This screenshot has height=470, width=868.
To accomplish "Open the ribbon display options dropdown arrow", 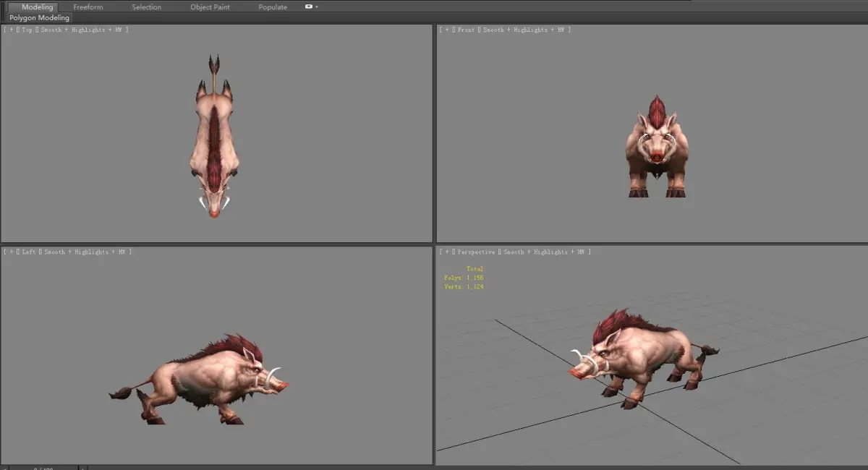I will point(317,7).
